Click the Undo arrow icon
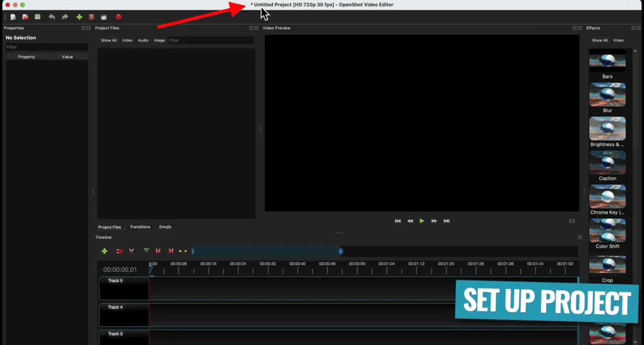Viewport: 644px width, 345px height. coord(52,17)
